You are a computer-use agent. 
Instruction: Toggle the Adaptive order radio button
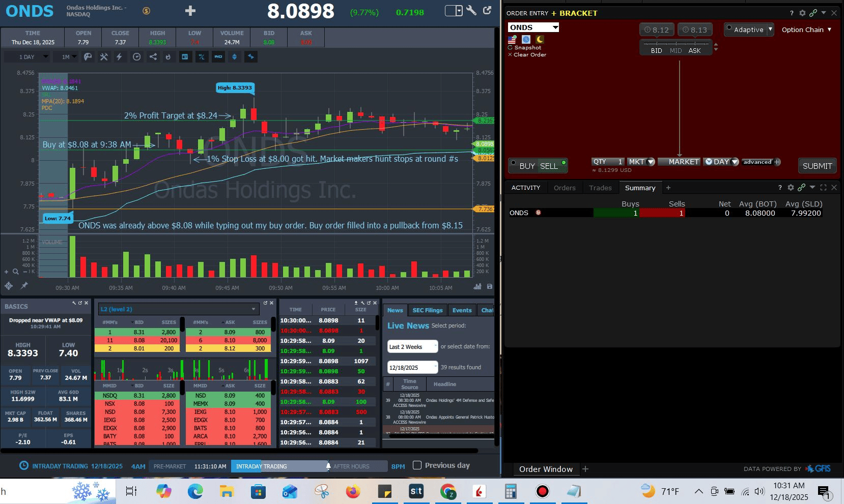tap(729, 28)
